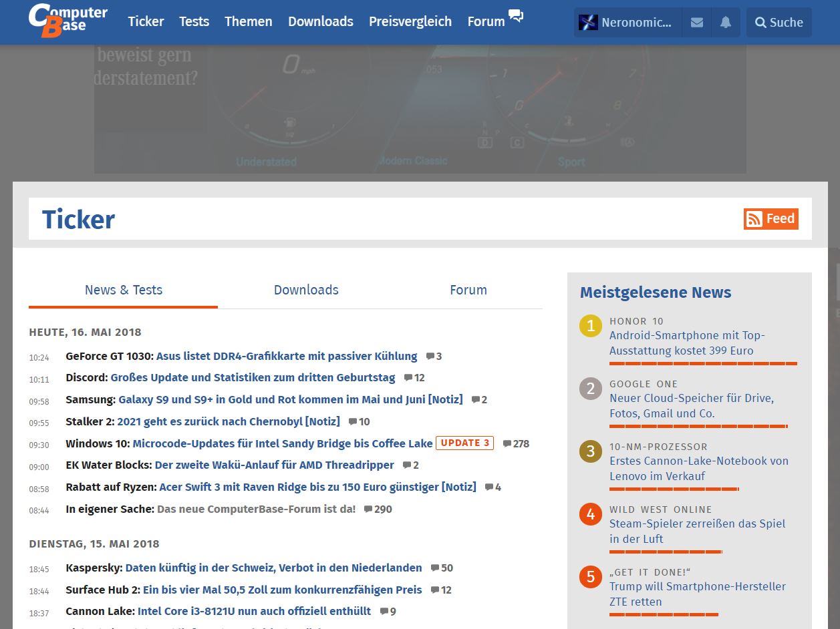Open the forum chat bubbles icon

coord(516,16)
